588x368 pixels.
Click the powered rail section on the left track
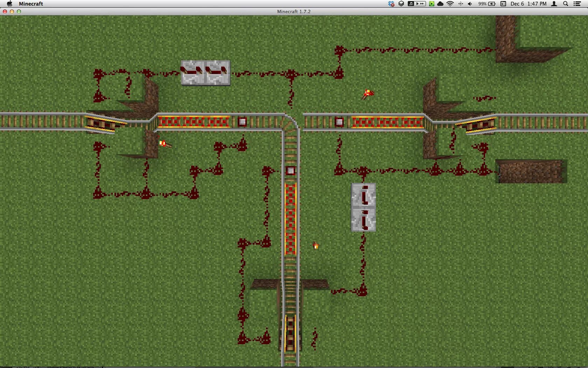click(x=194, y=122)
